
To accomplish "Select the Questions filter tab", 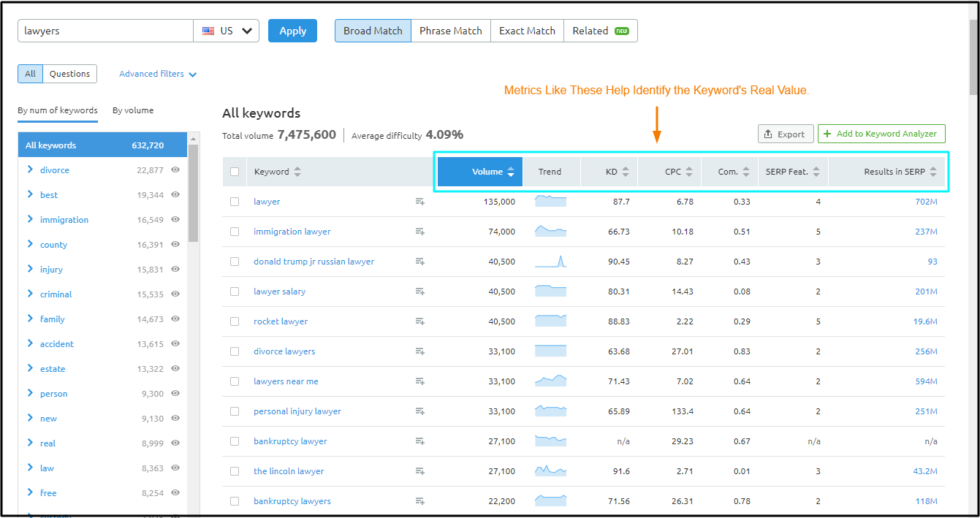I will pyautogui.click(x=70, y=74).
